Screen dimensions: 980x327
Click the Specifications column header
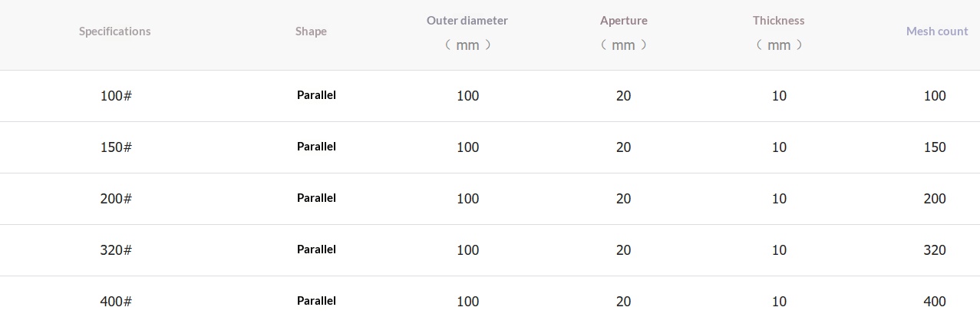[x=114, y=31]
